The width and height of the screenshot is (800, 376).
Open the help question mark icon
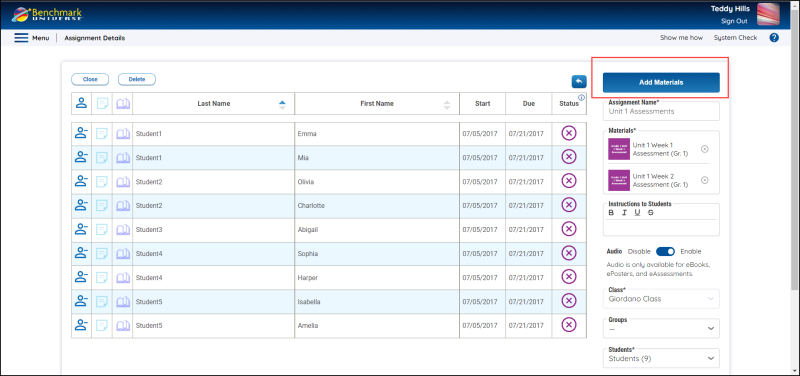point(774,37)
